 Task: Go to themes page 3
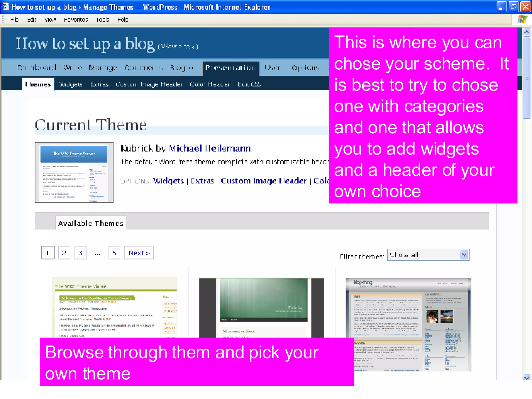coord(80,253)
